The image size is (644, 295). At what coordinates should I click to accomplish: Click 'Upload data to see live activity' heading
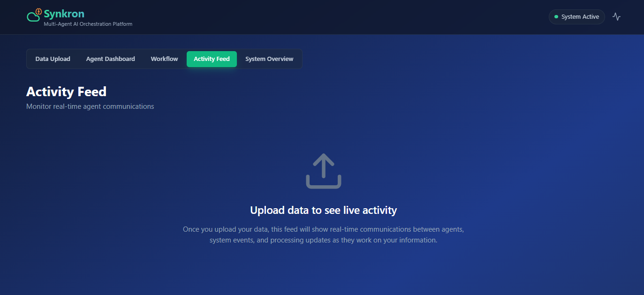click(x=324, y=210)
